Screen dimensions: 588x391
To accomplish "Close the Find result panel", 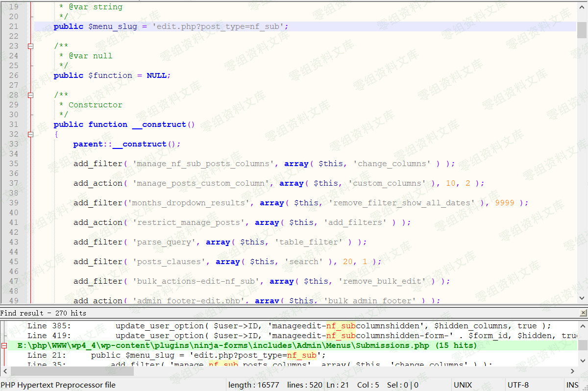I will (583, 313).
